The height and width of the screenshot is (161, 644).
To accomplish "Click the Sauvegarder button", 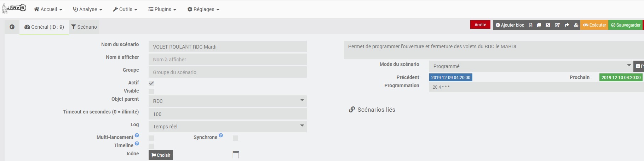I will [626, 25].
